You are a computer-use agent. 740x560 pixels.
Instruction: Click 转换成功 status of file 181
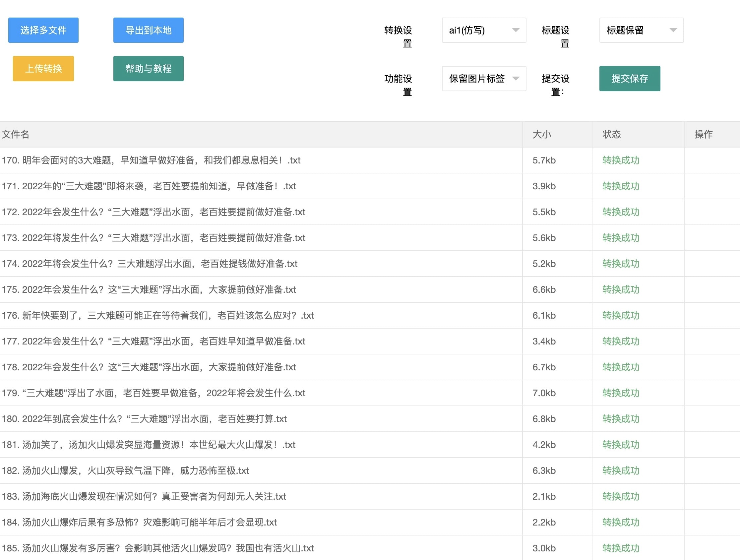click(621, 445)
